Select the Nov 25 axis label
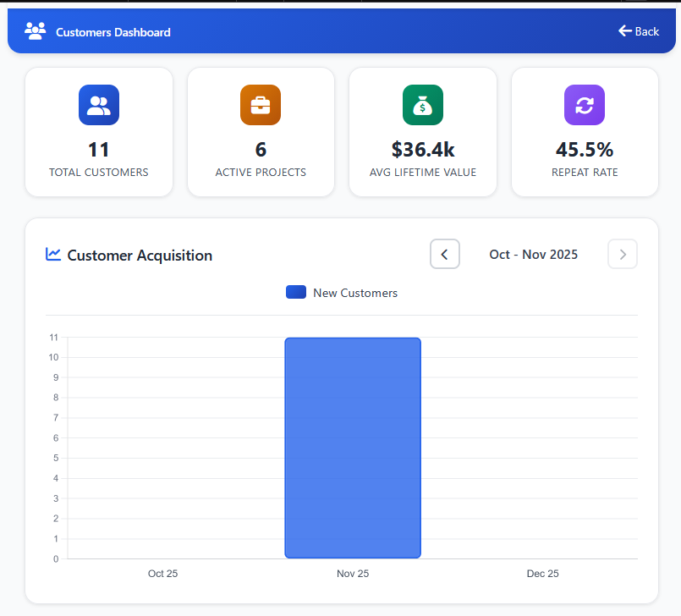This screenshot has width=681, height=616. 353,573
